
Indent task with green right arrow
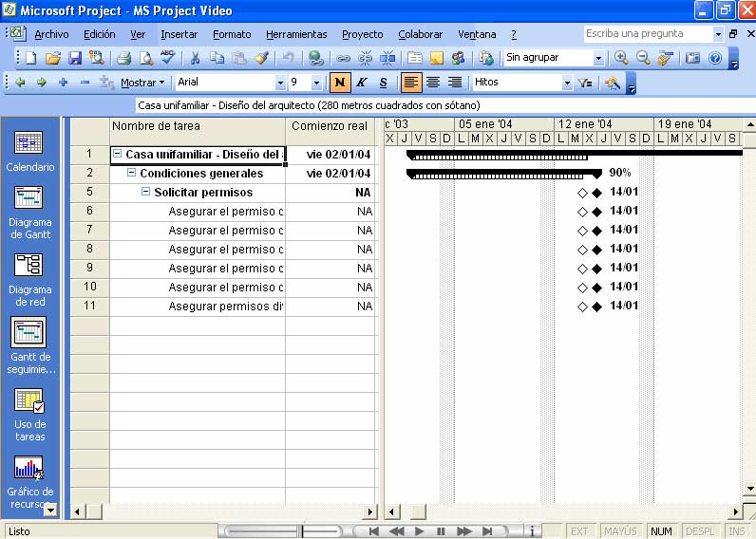42,83
